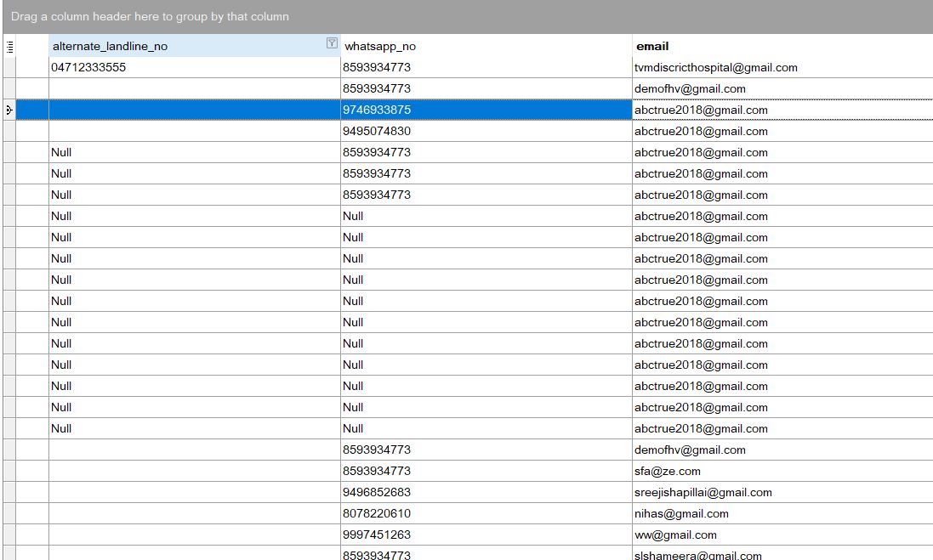Select the nihas@gmail.com email cell
This screenshot has width=933, height=560.
[782, 513]
